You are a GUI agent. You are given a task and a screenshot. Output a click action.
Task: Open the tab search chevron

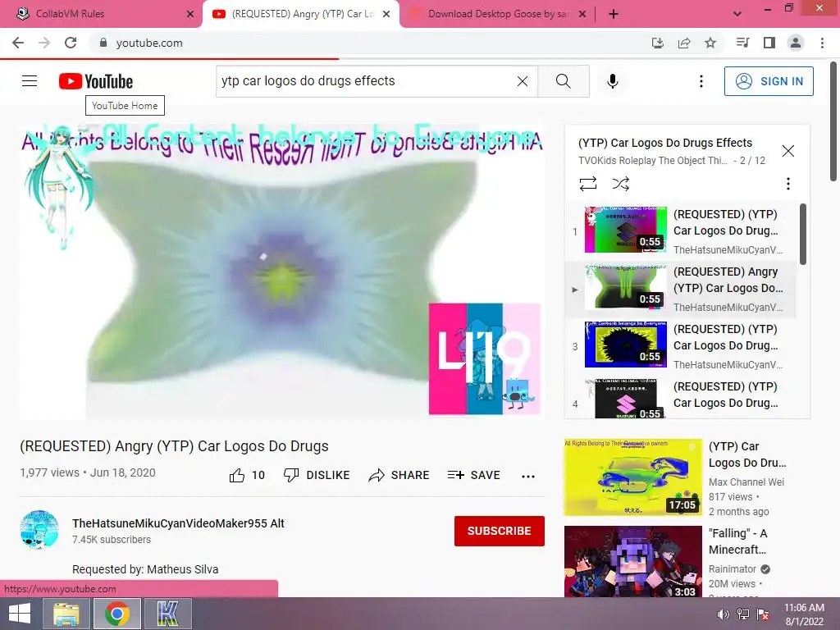pos(737,14)
